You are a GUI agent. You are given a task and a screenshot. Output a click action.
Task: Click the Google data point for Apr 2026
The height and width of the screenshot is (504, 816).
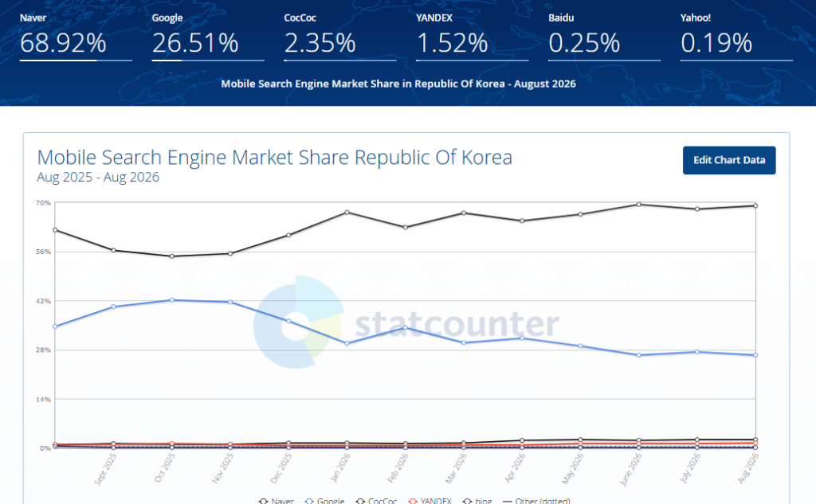[522, 338]
